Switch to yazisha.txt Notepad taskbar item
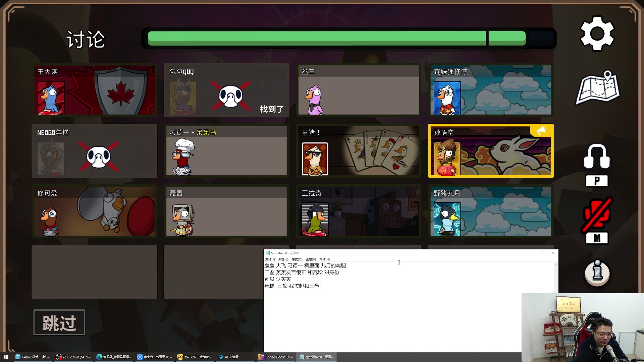Screen dimensions: 644x362 (316, 357)
